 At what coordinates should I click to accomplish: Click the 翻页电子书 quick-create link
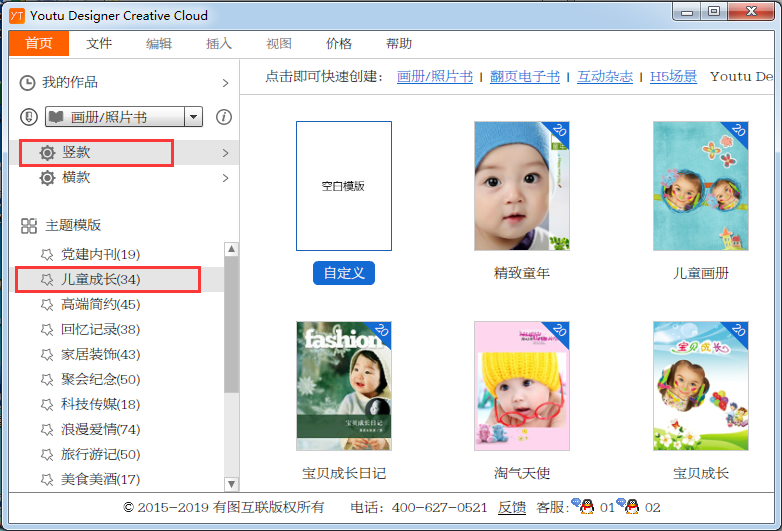click(x=524, y=77)
